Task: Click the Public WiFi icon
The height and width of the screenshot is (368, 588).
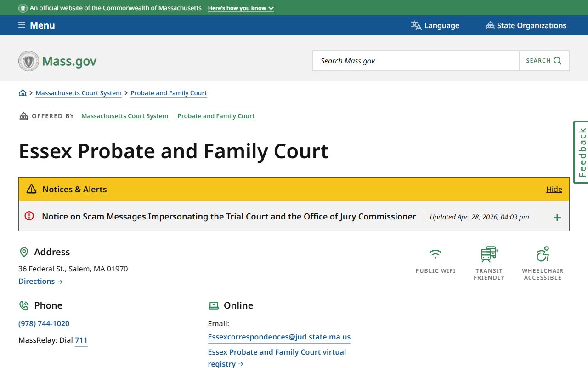Action: click(435, 254)
